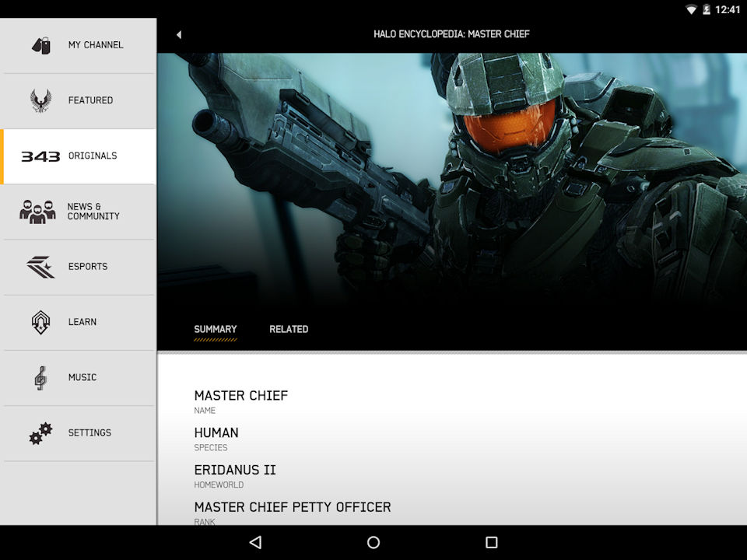Tap the header title Halo Encyclopedia: Master Chief
This screenshot has height=560, width=747.
pos(451,34)
